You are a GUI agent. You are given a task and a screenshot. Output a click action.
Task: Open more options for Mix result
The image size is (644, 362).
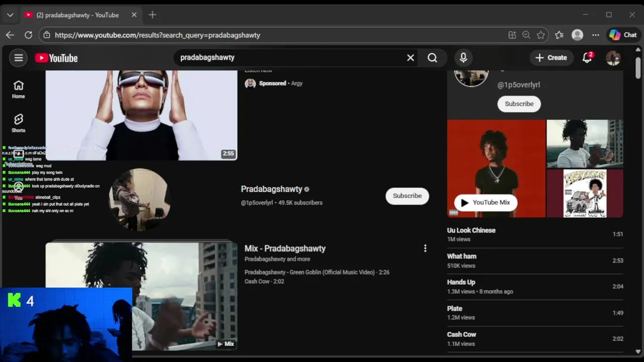tap(425, 248)
